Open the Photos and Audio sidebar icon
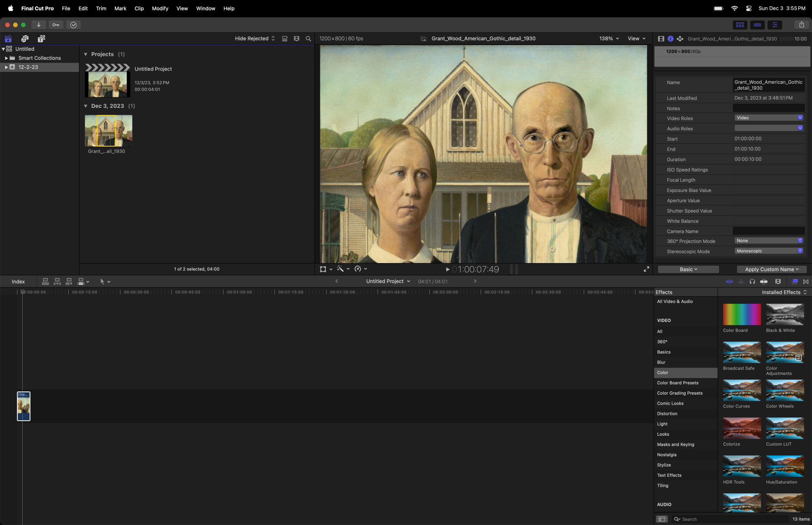Image resolution: width=812 pixels, height=525 pixels. [25, 39]
